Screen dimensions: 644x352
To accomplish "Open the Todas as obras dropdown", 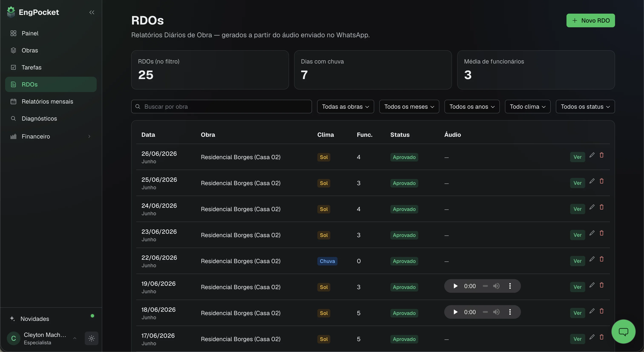I will pyautogui.click(x=345, y=107).
